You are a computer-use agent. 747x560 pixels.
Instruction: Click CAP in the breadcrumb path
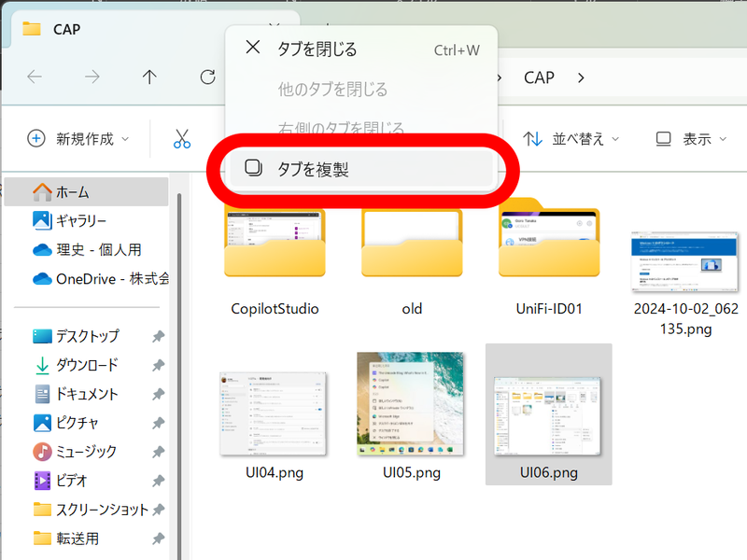tap(539, 77)
